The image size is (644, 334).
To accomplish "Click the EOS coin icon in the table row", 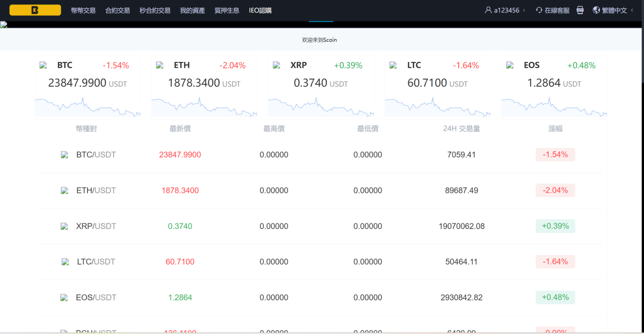I will (64, 297).
